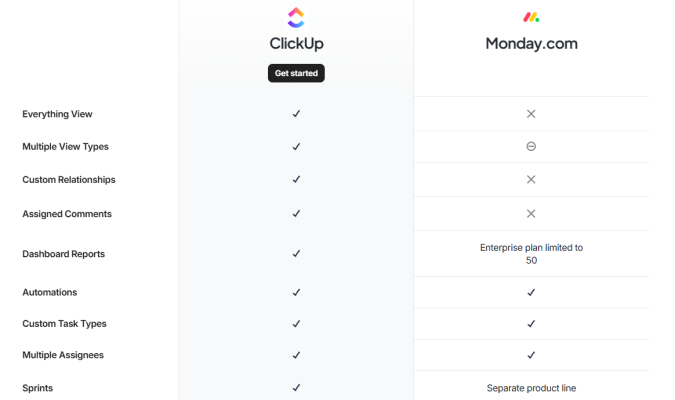Click the Enterprise plan limited to 50 text
The width and height of the screenshot is (675, 400).
pos(531,253)
